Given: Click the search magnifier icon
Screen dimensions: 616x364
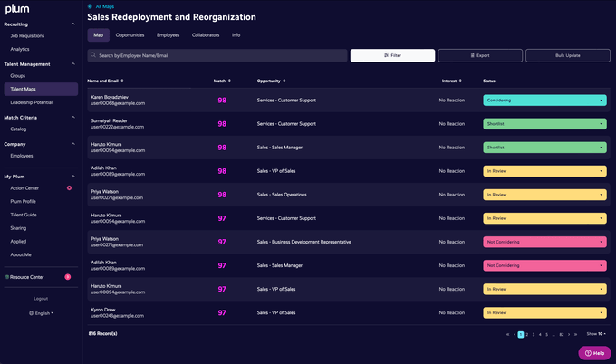Looking at the screenshot, I should pyautogui.click(x=93, y=55).
